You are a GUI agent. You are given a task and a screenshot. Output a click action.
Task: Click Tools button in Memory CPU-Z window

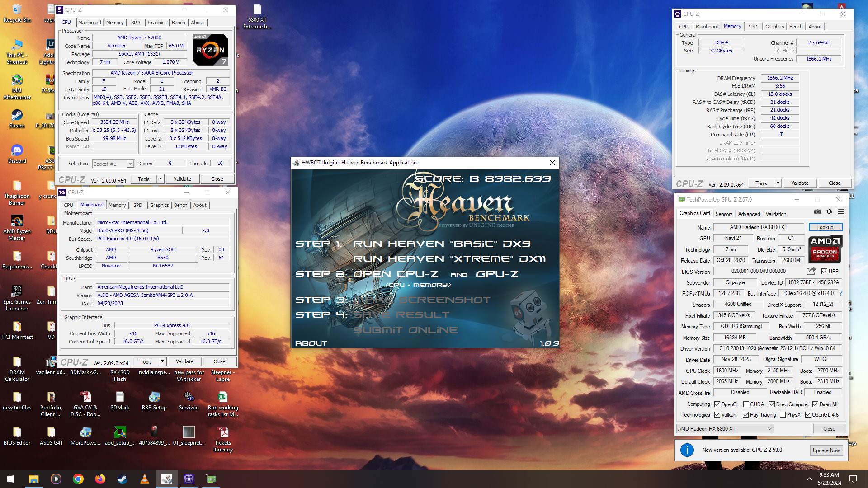(761, 183)
